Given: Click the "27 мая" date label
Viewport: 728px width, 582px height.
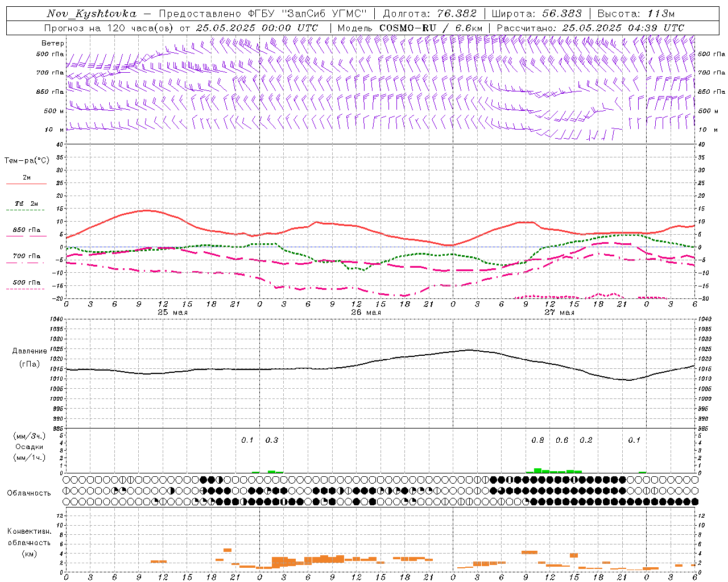Looking at the screenshot, I should click(559, 312).
